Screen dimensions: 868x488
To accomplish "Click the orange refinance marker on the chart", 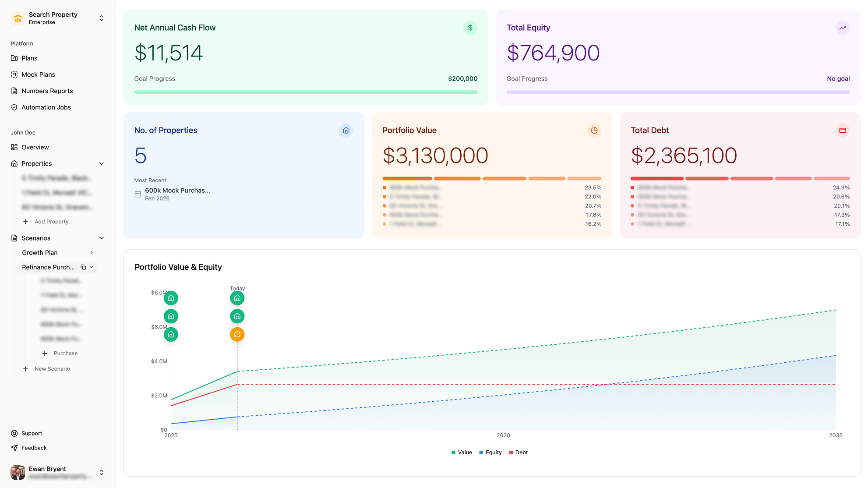I will [237, 334].
